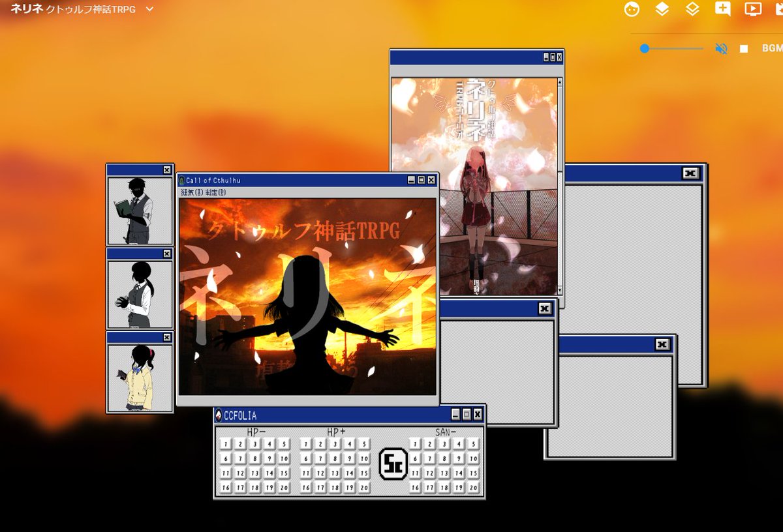Click the Sc sanity check icon

click(x=393, y=464)
